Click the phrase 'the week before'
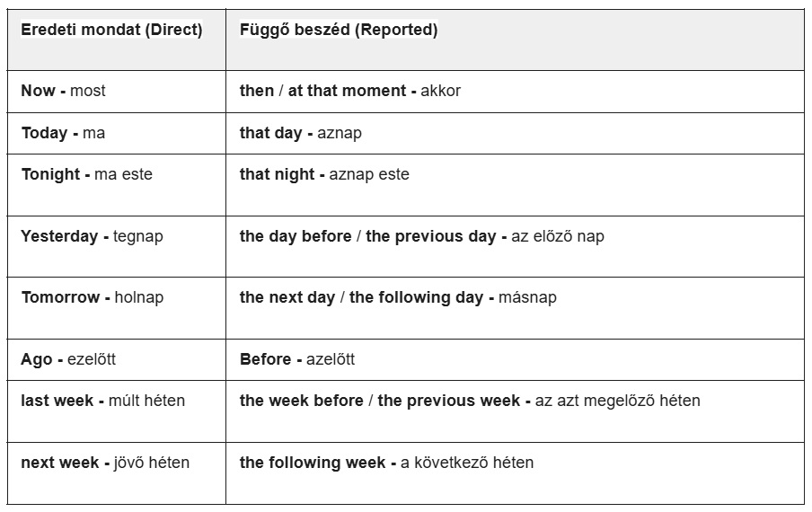The width and height of the screenshot is (812, 512). point(301,401)
